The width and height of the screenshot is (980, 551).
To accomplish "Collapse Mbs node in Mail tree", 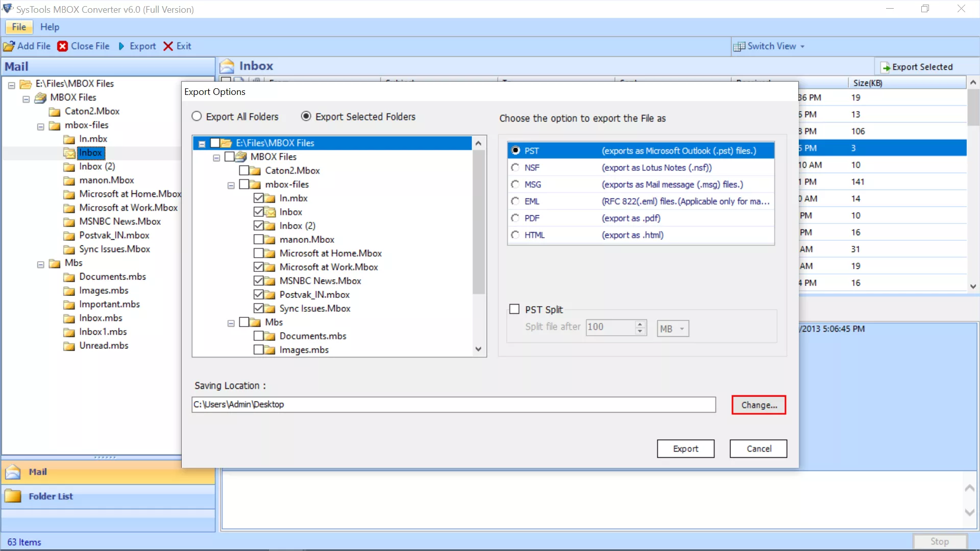I will 40,264.
